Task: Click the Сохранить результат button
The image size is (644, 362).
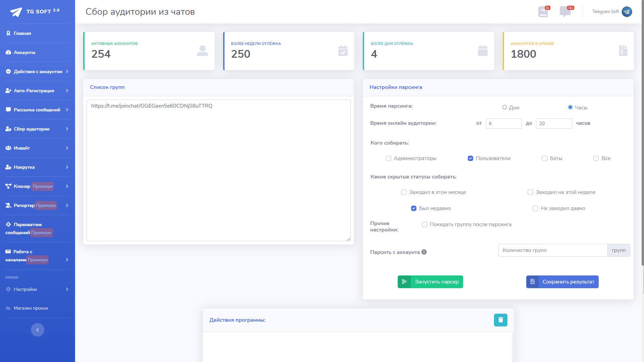Action: [x=562, y=282]
